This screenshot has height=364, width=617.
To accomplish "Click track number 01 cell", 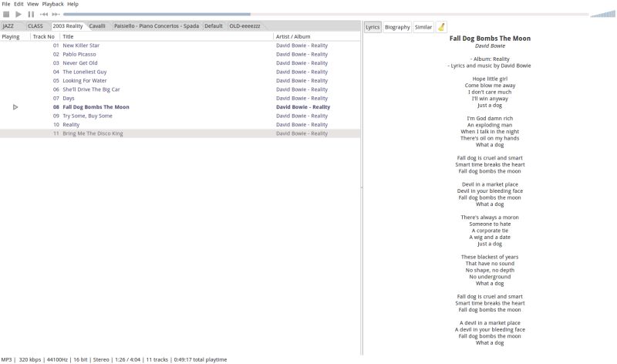I will 56,45.
